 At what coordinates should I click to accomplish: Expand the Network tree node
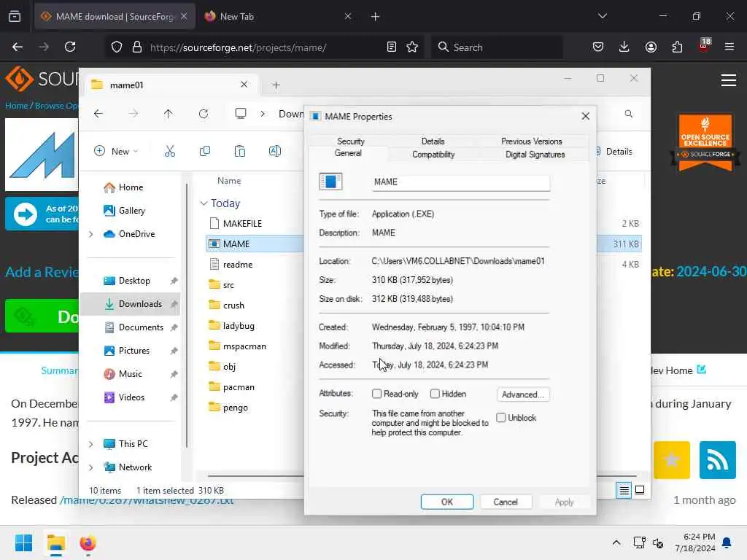(x=90, y=467)
